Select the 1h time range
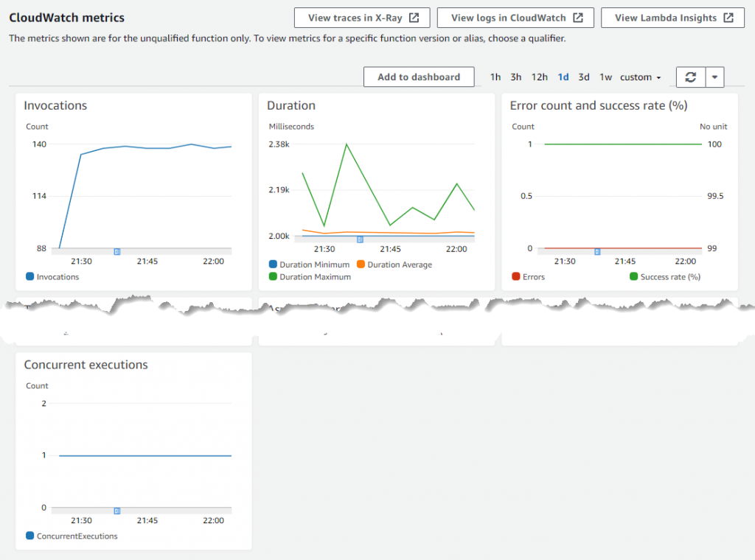The image size is (755, 560). click(495, 77)
